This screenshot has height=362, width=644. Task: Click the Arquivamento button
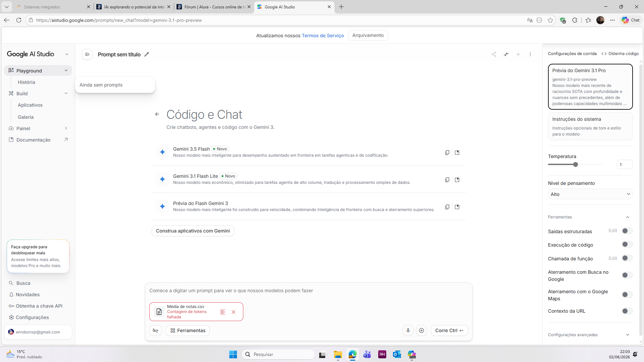(x=368, y=35)
